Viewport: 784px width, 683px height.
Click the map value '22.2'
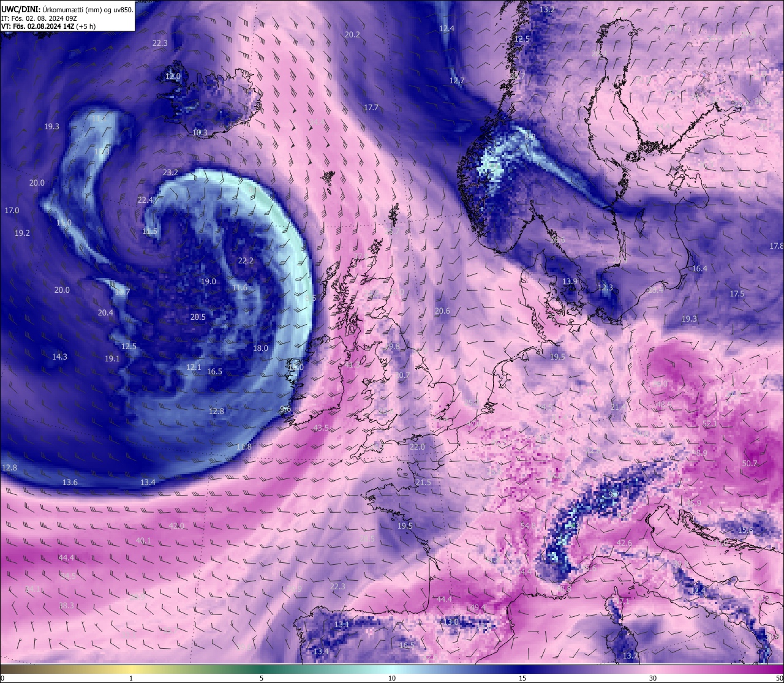pyautogui.click(x=246, y=261)
